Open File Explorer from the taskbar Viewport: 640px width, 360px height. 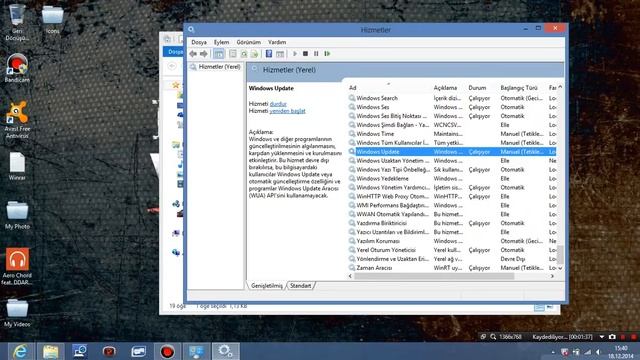(50, 351)
